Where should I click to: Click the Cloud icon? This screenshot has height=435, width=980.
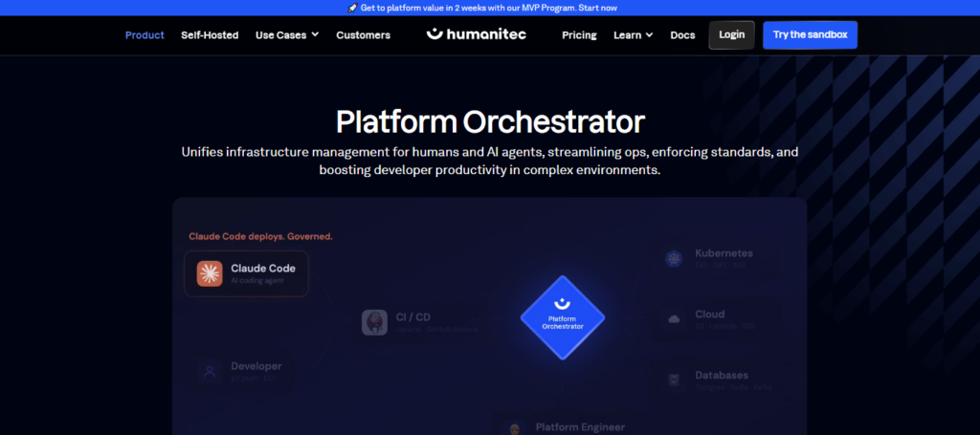(674, 319)
